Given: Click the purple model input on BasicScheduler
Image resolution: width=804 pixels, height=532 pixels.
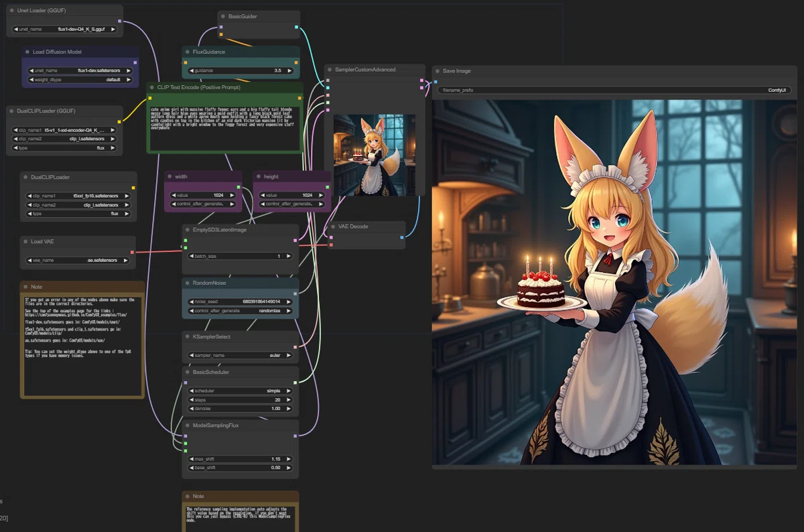Looking at the screenshot, I should click(186, 383).
